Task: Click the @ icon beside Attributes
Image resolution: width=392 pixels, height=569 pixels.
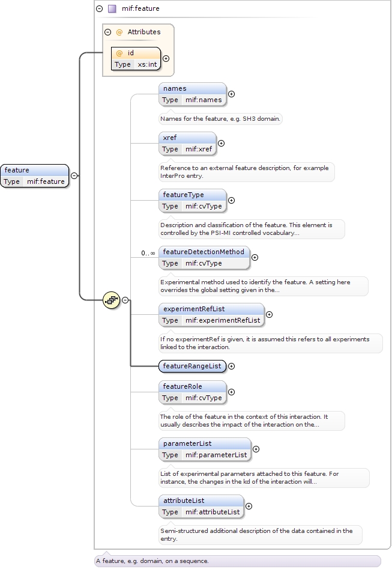Action: click(119, 32)
